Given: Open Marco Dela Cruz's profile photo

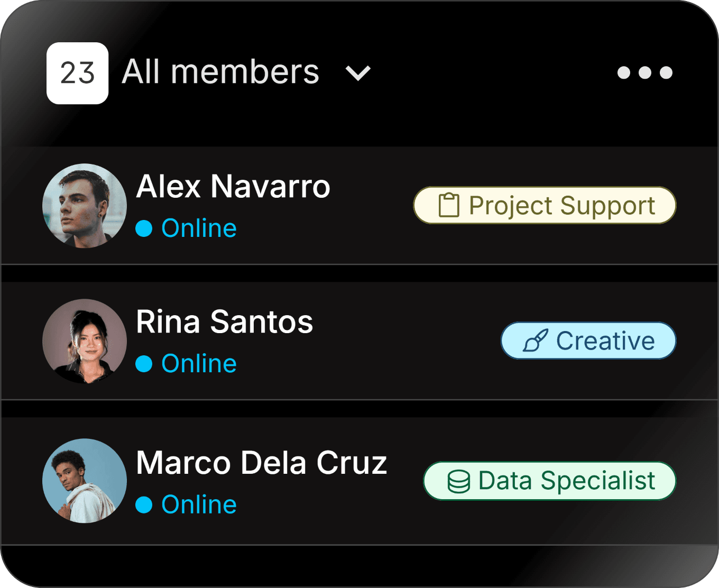Looking at the screenshot, I should [85, 481].
